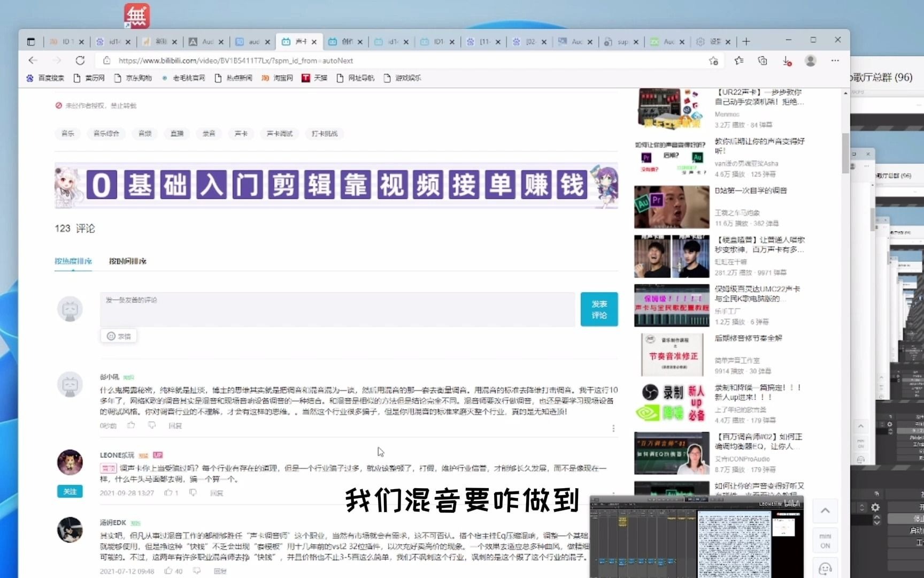Click in the comment text box
924x578 pixels.
(x=337, y=309)
